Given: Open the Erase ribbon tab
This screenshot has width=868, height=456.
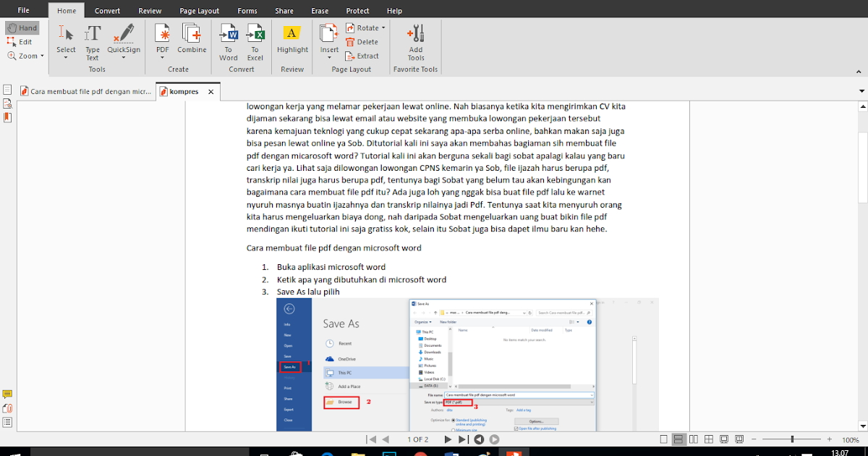Looking at the screenshot, I should pyautogui.click(x=320, y=11).
